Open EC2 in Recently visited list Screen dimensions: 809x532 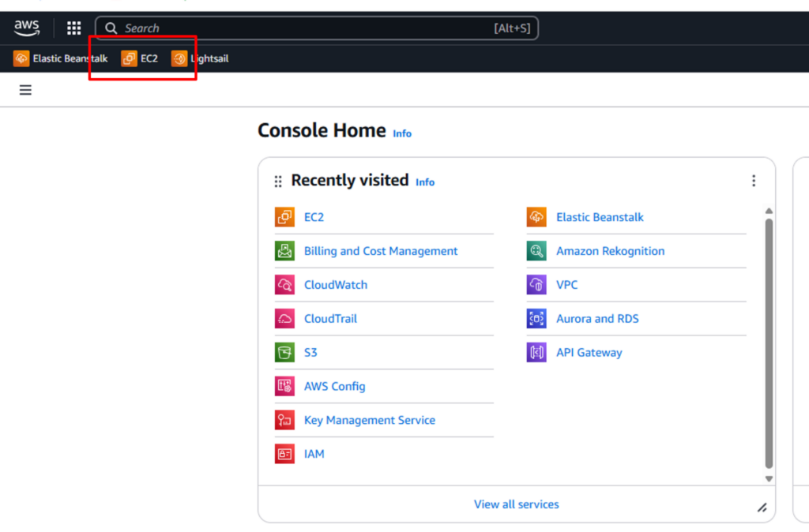(314, 217)
